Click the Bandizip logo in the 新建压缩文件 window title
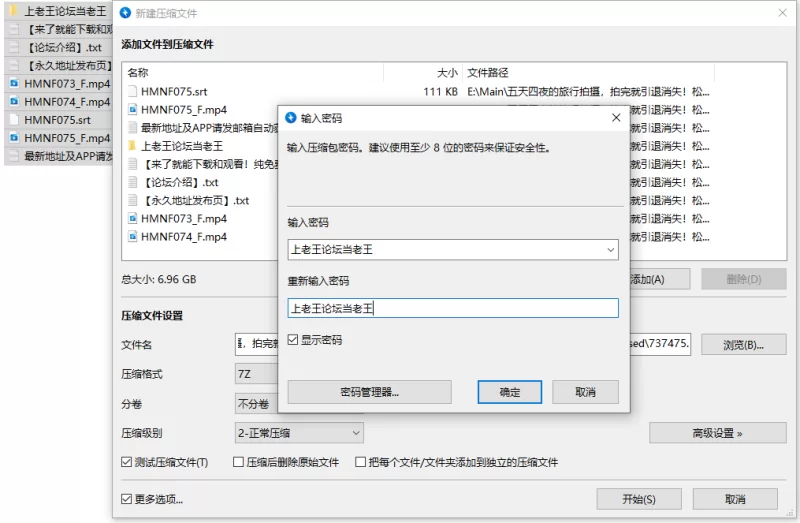Screen dimensions: 800x523 (126, 13)
